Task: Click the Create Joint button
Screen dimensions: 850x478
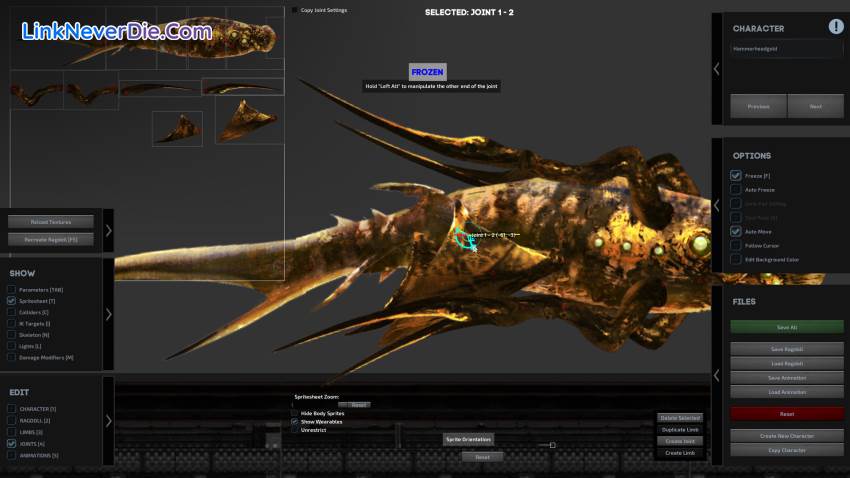Action: (x=680, y=441)
